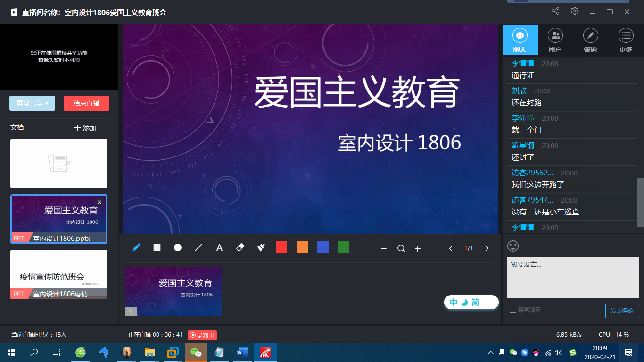Select the circle shape tool
644x362 pixels.
pos(178,247)
